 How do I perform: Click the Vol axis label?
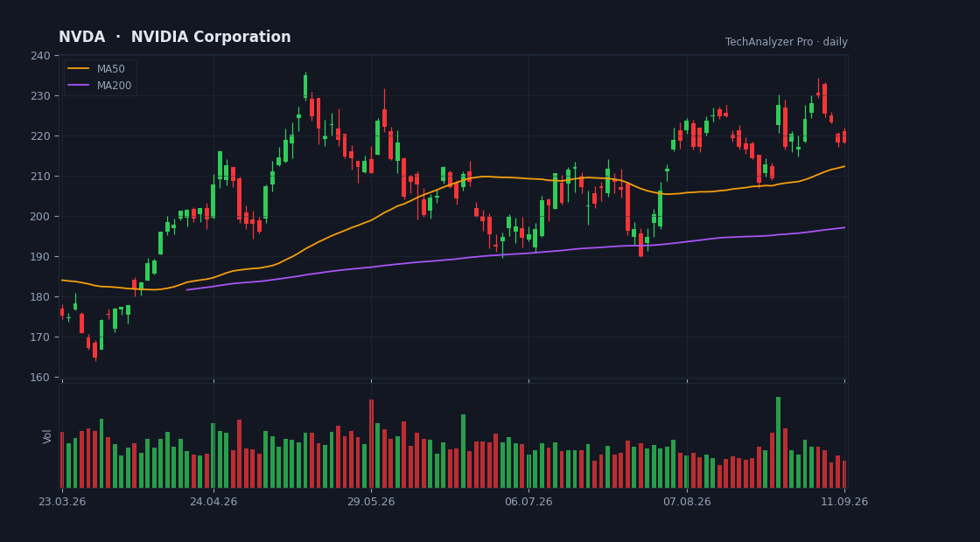[x=47, y=436]
